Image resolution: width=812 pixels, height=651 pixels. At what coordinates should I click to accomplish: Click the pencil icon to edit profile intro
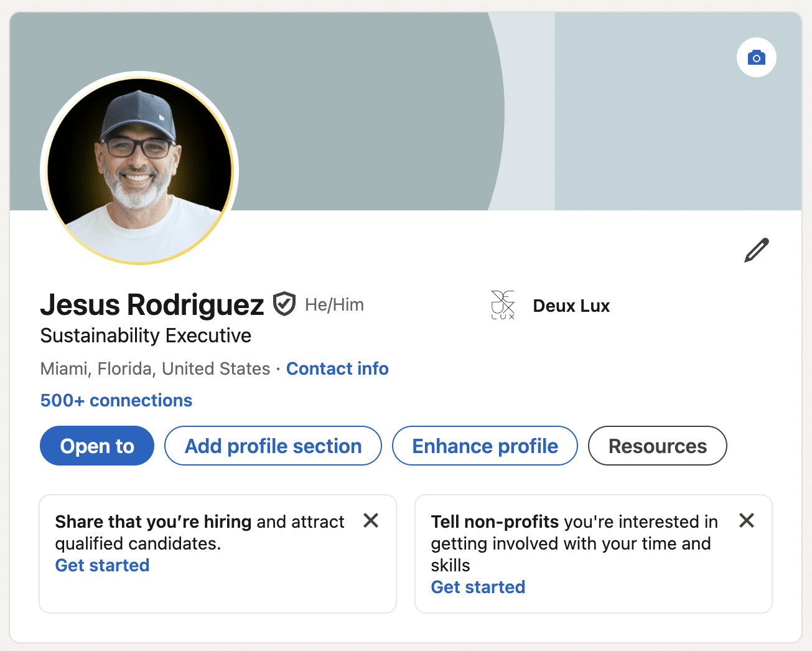(757, 250)
